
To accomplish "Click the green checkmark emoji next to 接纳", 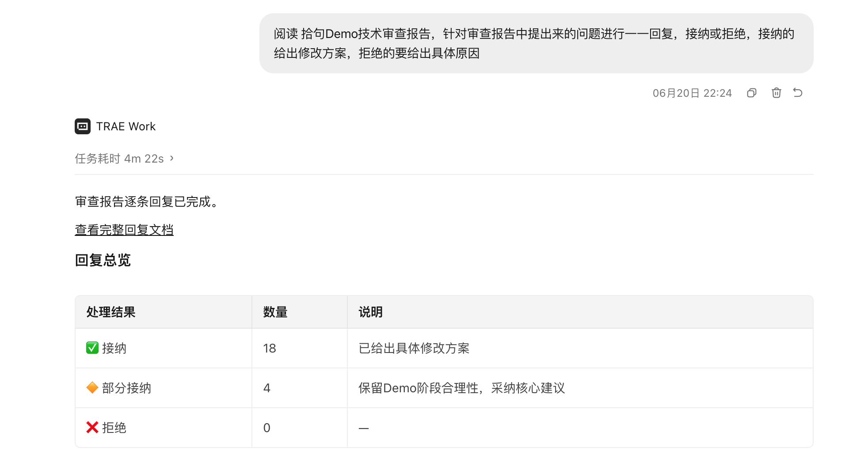I will tap(92, 348).
